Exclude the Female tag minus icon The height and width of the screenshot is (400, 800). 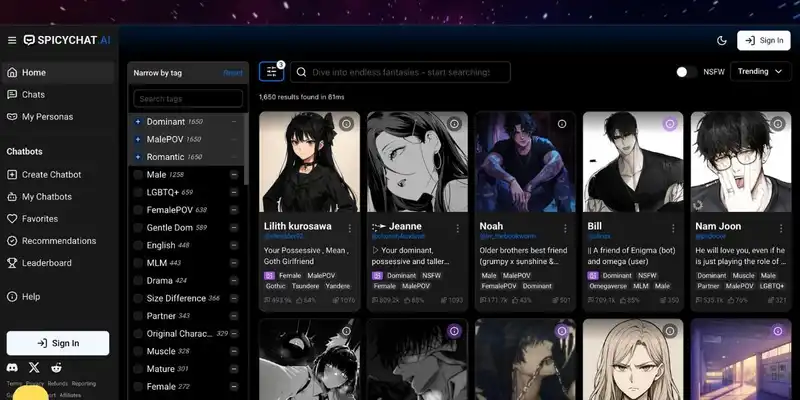(x=234, y=387)
